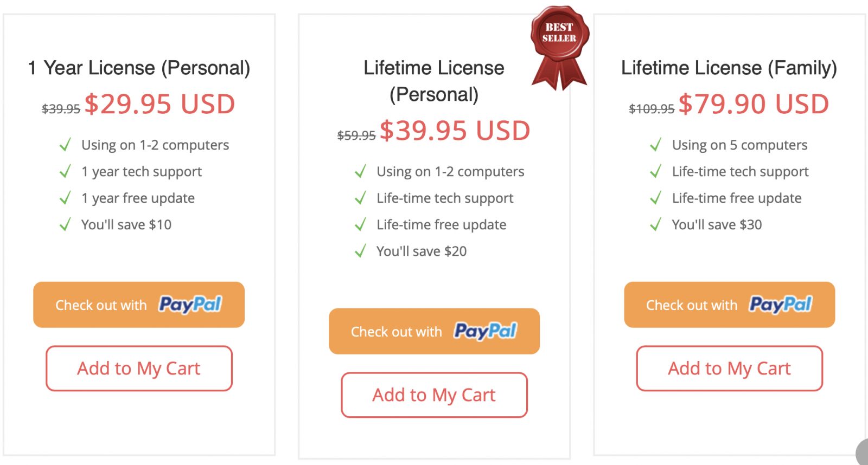868x465 pixels.
Task: Click checkmark next to 'You'll save $20'
Action: point(360,251)
